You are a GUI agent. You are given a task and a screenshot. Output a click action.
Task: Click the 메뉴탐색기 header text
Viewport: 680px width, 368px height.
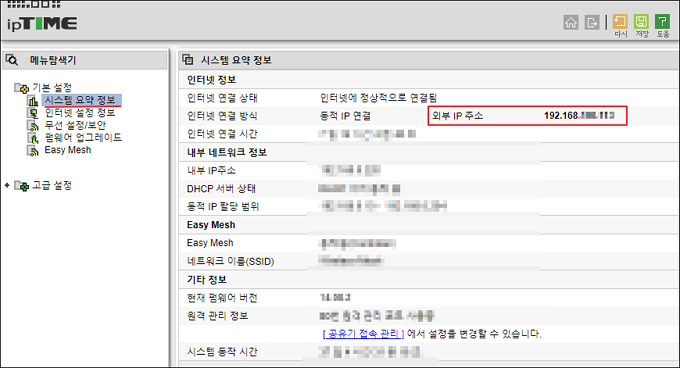pos(53,60)
